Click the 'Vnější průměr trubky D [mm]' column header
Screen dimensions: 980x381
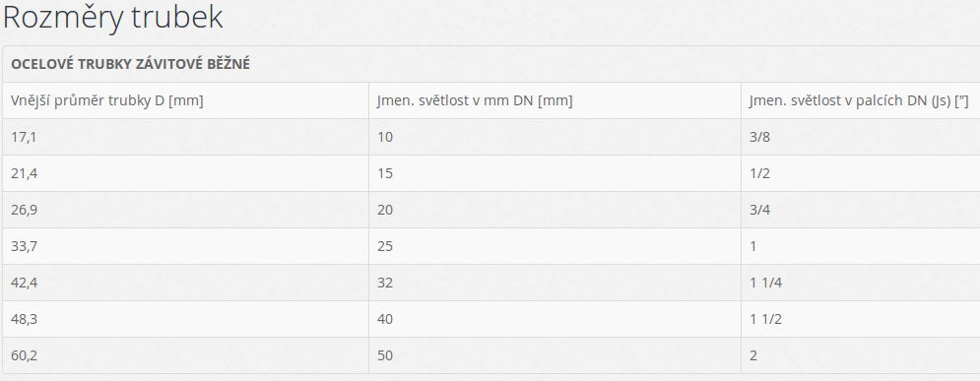[185, 100]
